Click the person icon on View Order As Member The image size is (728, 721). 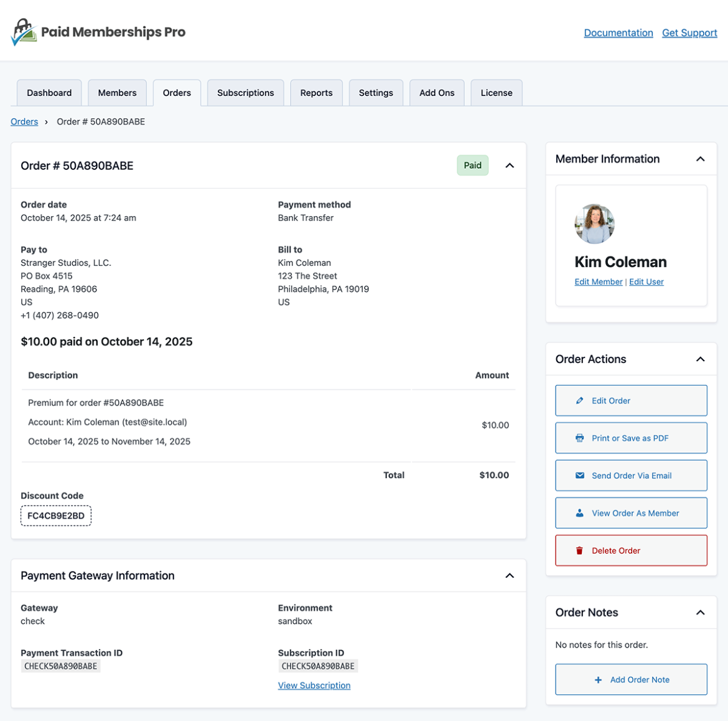pyautogui.click(x=579, y=512)
